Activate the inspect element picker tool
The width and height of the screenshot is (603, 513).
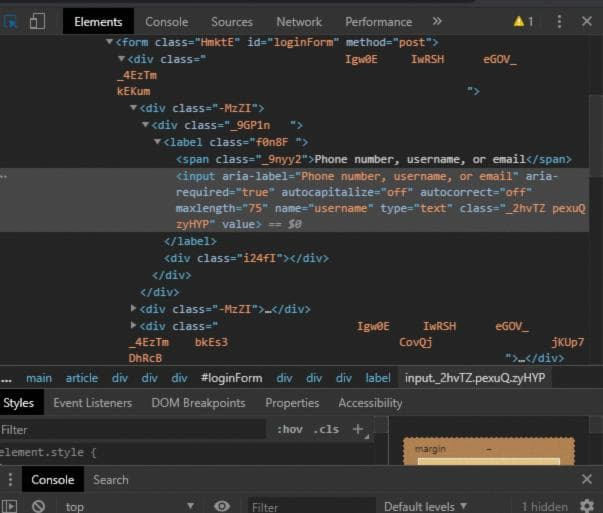(11, 21)
